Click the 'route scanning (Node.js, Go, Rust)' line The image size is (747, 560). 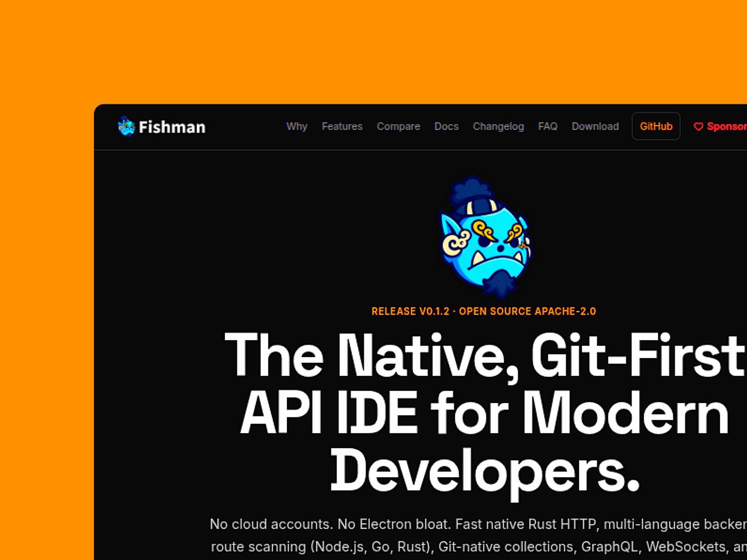coord(479,546)
